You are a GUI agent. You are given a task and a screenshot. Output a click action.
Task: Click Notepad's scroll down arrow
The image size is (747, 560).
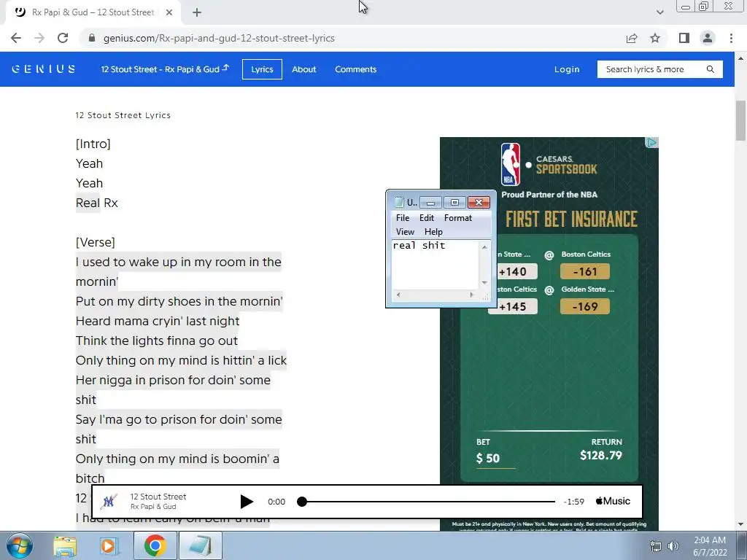[x=484, y=283]
